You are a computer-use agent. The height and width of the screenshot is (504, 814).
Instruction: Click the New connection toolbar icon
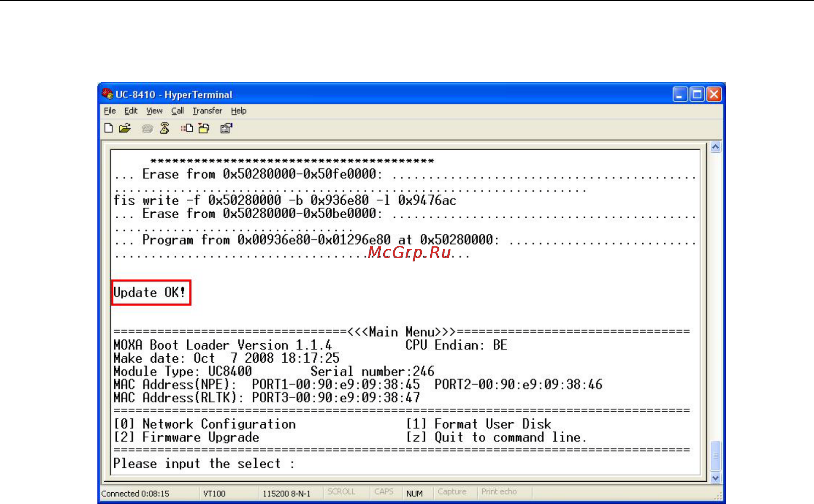tap(109, 128)
